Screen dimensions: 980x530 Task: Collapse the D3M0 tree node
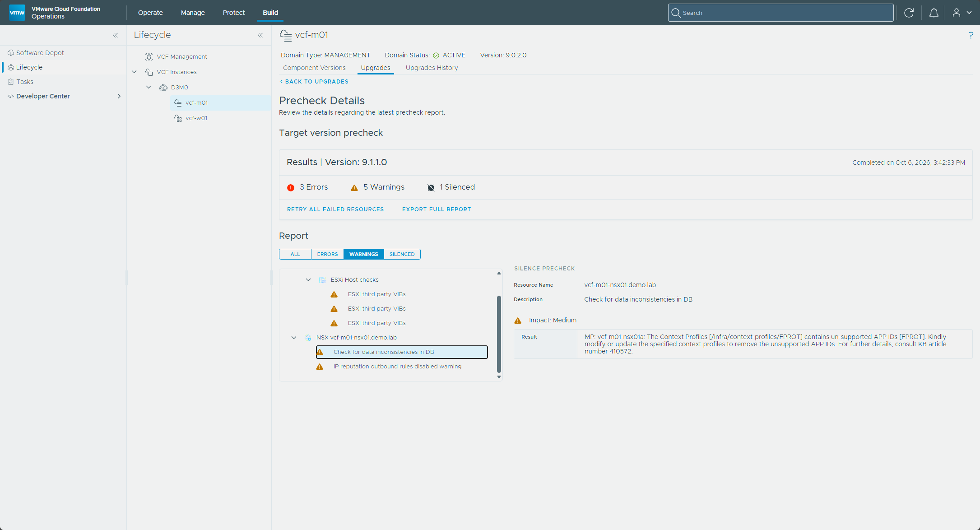149,87
